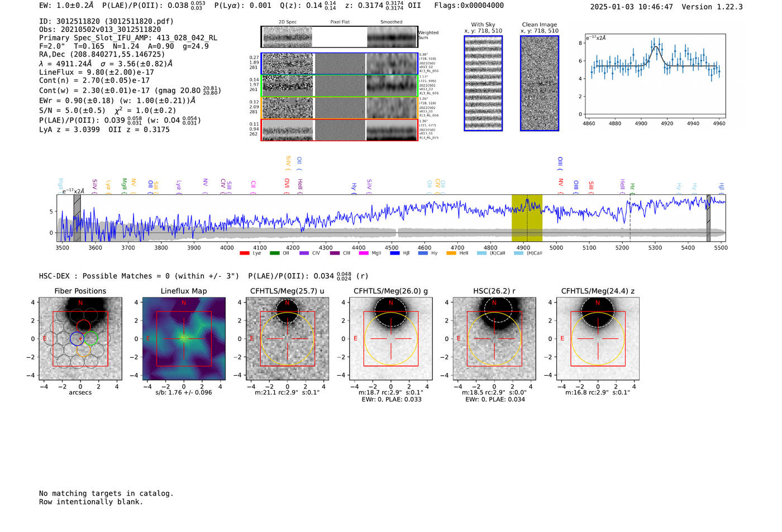
Task: Click the hatched gray band near 3550 Å
Action: (77, 218)
